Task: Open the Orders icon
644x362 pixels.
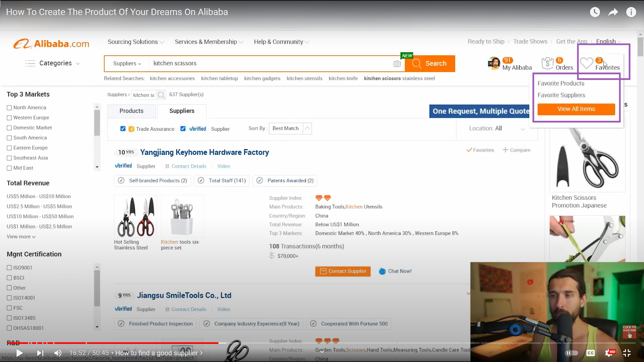Action: [x=547, y=63]
